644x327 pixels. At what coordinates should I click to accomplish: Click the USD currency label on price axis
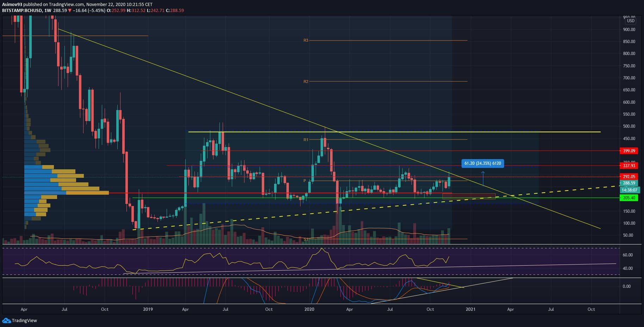click(x=631, y=21)
